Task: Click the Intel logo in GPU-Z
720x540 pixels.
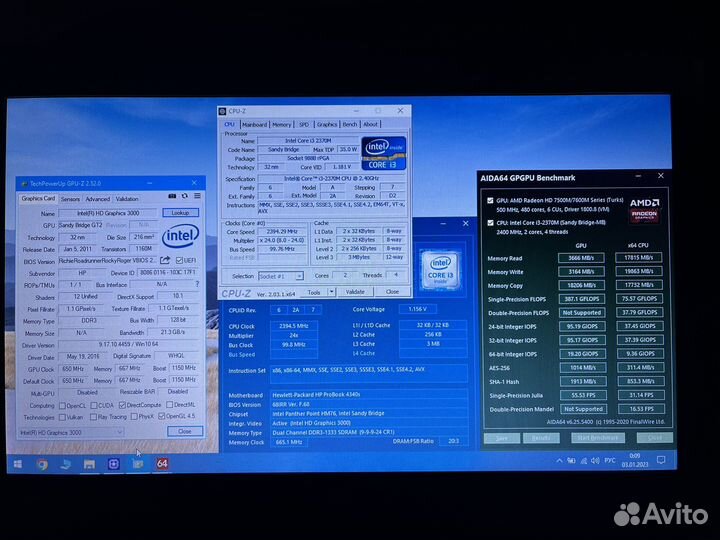Action: click(x=180, y=235)
